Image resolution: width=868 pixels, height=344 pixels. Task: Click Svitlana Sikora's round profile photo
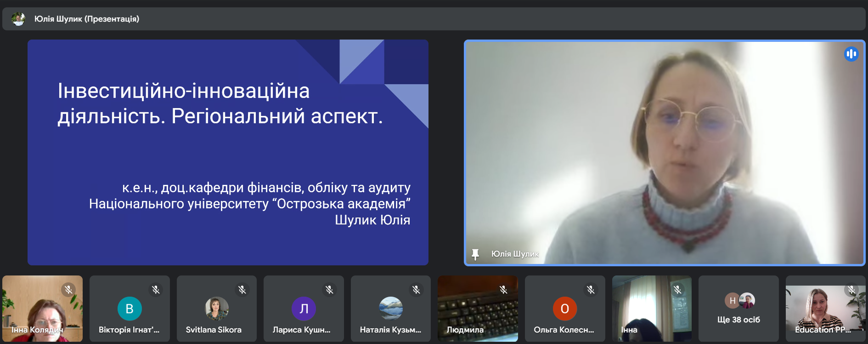click(216, 308)
